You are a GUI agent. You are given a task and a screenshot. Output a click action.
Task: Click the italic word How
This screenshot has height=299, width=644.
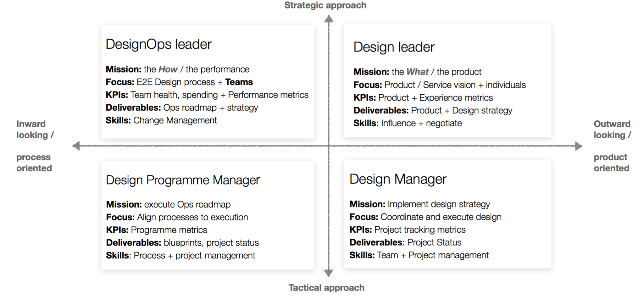[x=168, y=69]
